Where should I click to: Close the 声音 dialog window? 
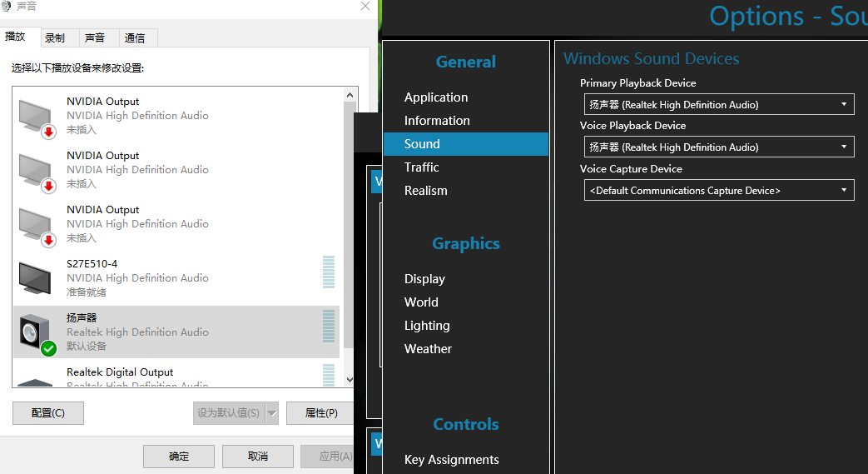pos(365,7)
